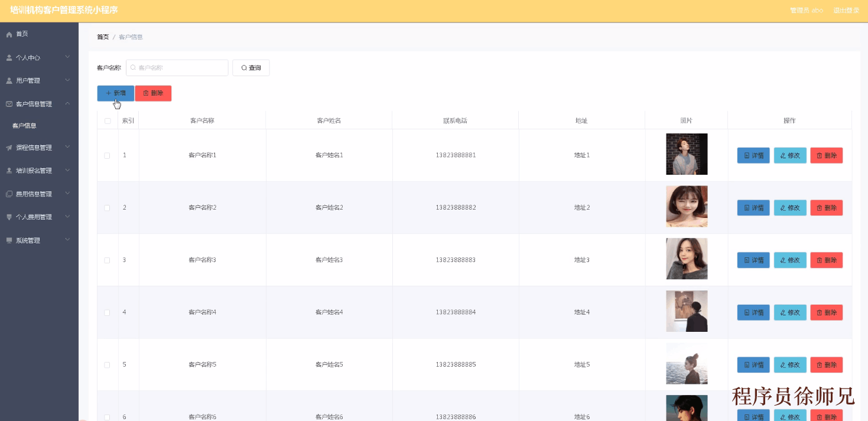Viewport: 868px width, 421px height.
Task: Click the monitor icon beside 系统管理
Action: point(9,240)
